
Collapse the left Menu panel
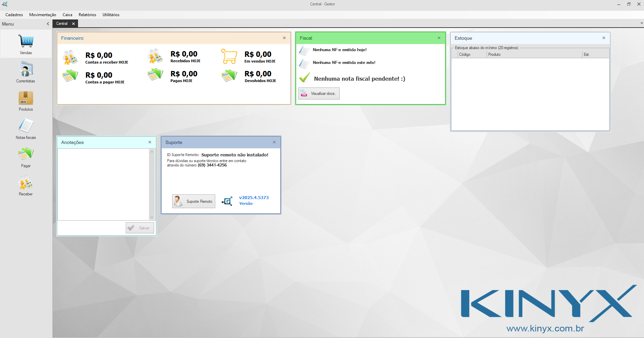coord(48,24)
